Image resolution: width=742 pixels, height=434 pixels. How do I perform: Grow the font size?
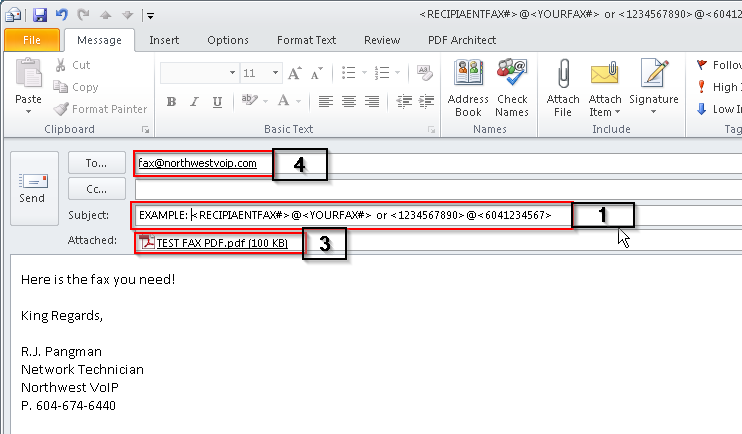point(294,73)
